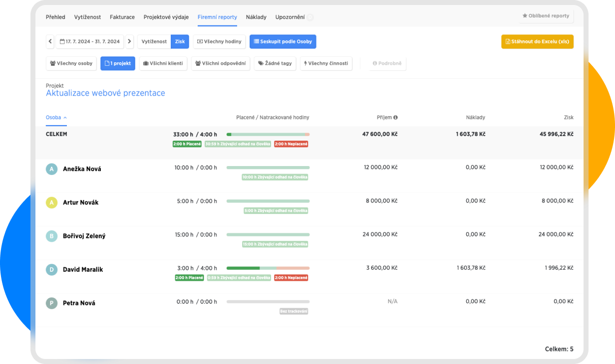Viewport: 615px width, 364px height.
Task: Click Artur Novák's yellow avatar icon
Action: (x=51, y=202)
